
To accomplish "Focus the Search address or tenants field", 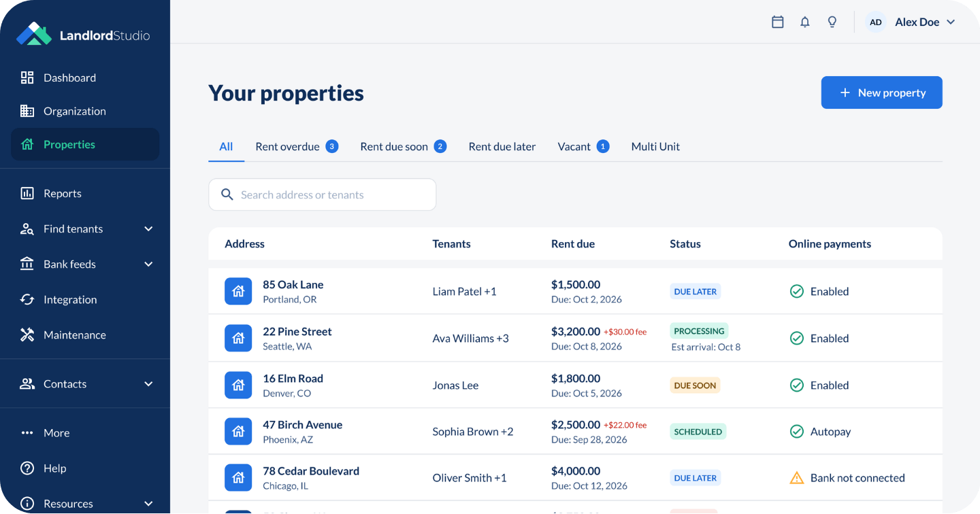I will tap(322, 194).
